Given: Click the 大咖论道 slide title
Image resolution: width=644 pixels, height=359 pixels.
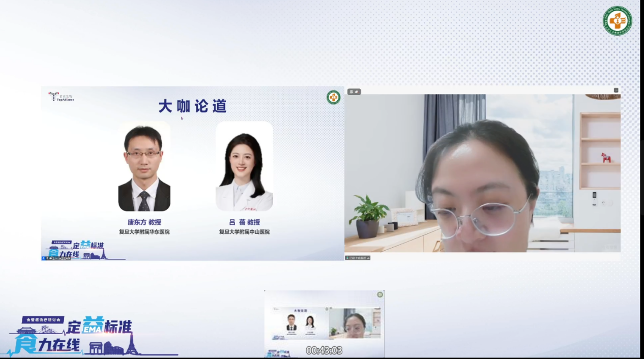Looking at the screenshot, I should pyautogui.click(x=192, y=106).
